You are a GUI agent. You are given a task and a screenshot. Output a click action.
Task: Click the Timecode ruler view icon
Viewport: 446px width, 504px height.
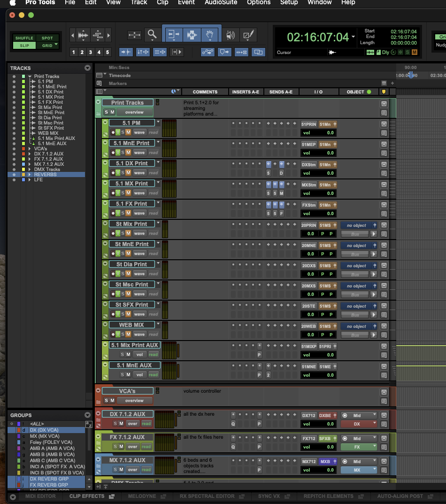[x=100, y=75]
